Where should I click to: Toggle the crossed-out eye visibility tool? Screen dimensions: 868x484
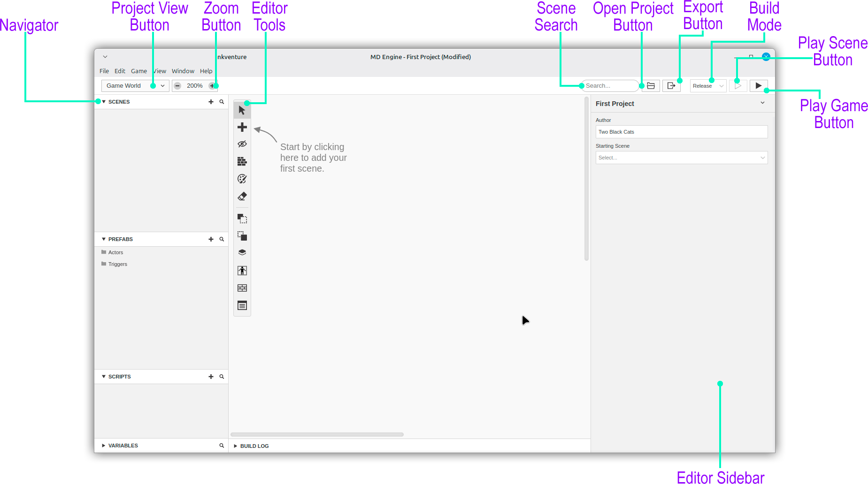coord(242,144)
